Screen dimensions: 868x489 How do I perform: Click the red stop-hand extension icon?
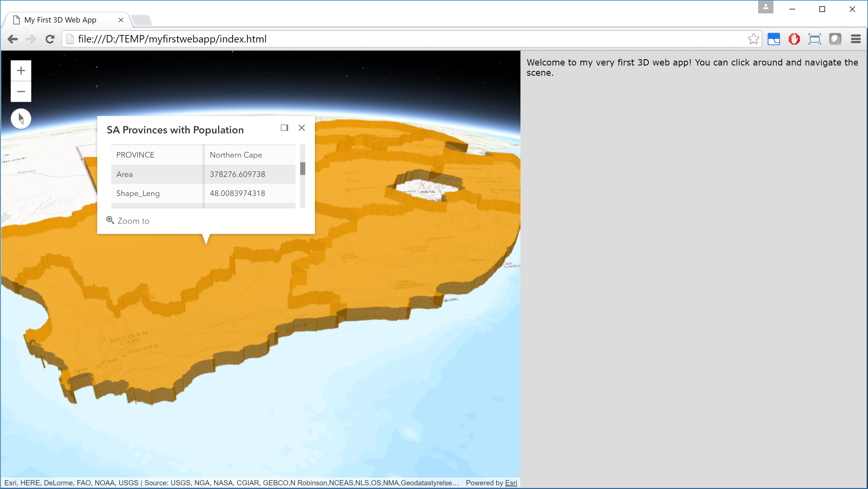(794, 39)
